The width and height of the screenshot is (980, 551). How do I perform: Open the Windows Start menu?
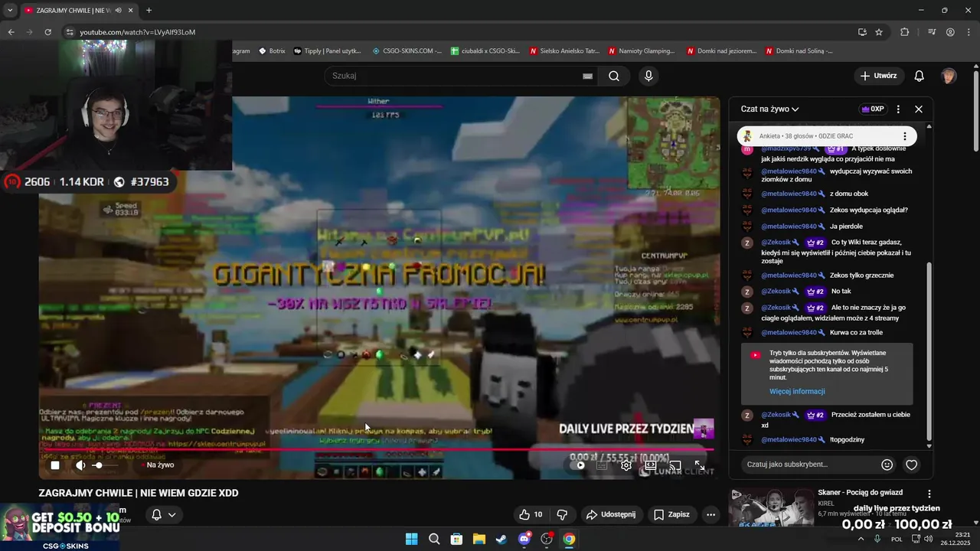click(411, 539)
